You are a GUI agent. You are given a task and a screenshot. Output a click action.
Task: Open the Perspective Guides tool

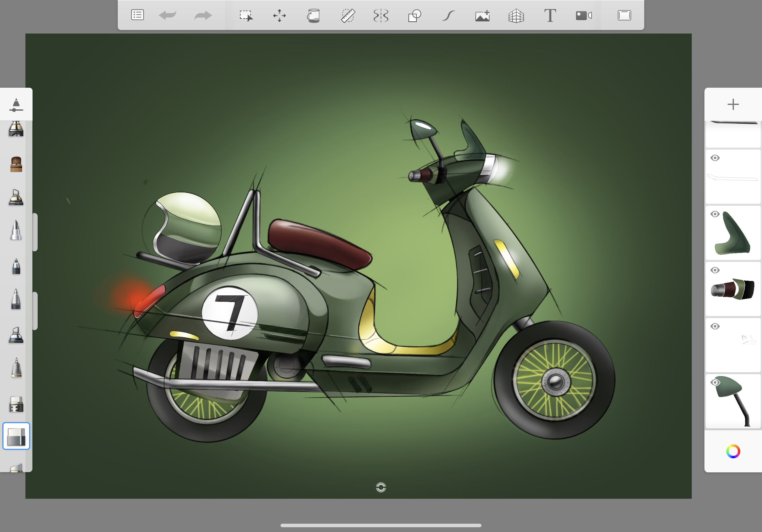tap(516, 15)
